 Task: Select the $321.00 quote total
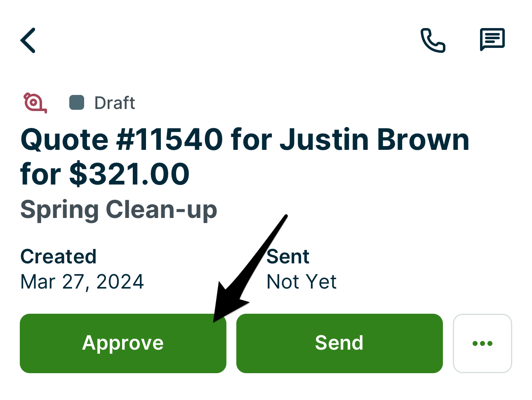[x=129, y=174]
